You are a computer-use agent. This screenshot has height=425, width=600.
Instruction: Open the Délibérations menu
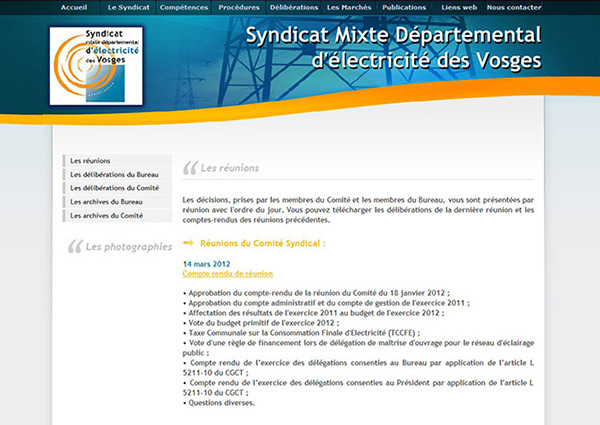[294, 7]
